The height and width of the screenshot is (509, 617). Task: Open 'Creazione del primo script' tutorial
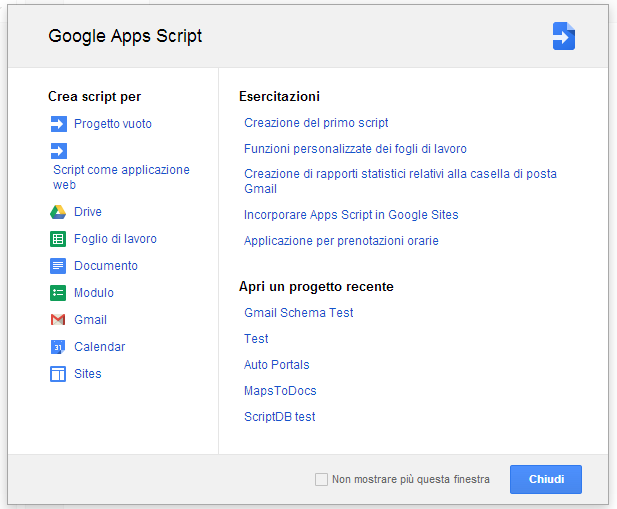[316, 123]
